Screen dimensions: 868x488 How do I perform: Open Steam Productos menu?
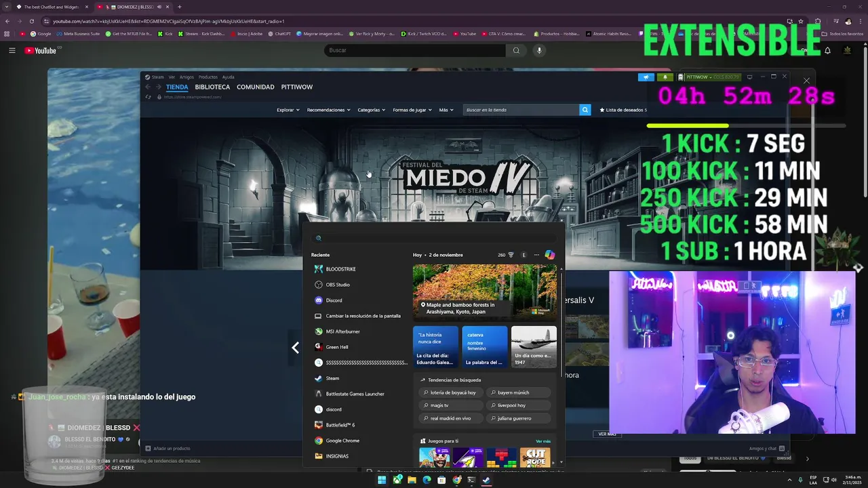(x=208, y=77)
